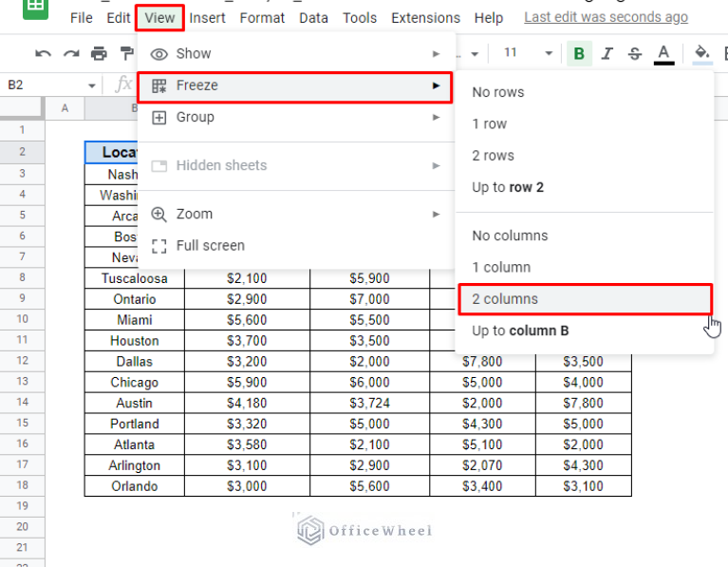
Task: Select row 8 header
Action: 22,277
